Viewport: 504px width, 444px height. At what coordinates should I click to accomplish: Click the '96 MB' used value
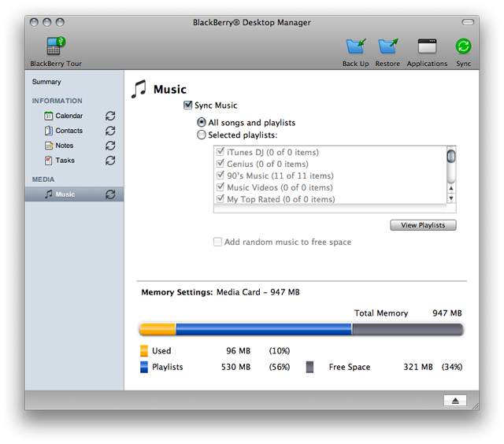[x=238, y=351]
